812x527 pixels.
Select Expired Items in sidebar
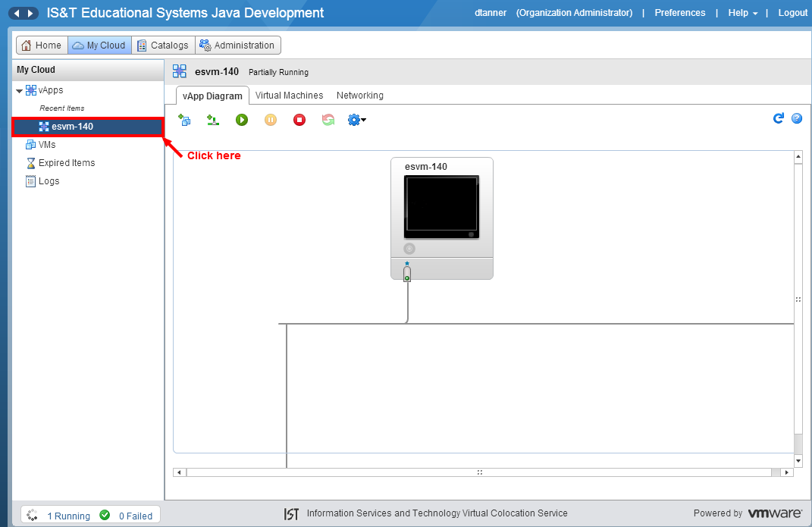[66, 163]
